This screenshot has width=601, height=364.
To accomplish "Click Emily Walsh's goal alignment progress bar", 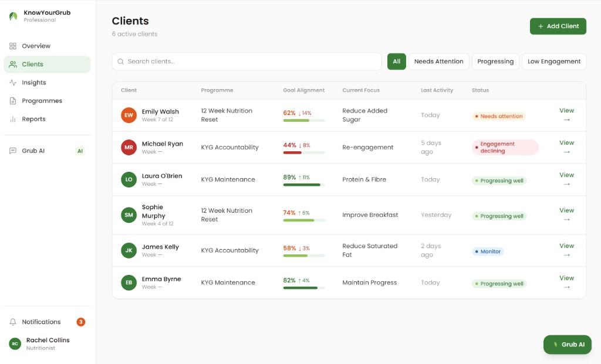I will 303,121.
